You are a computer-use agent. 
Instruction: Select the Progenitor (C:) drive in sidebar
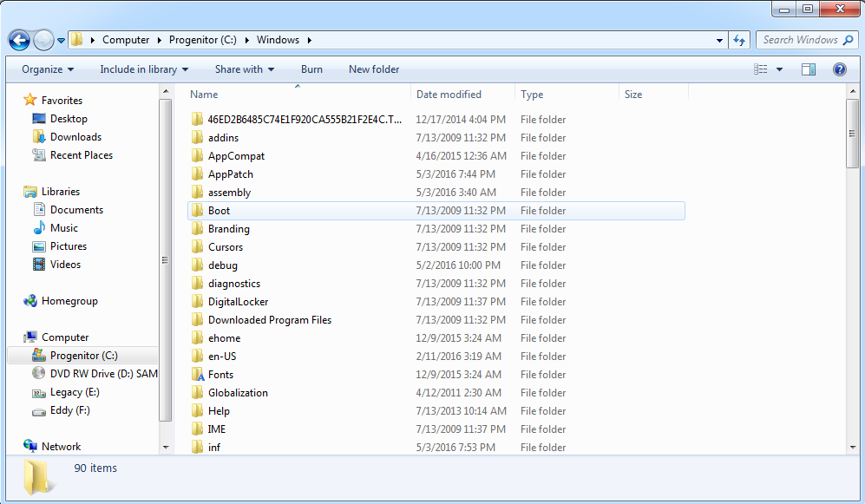84,355
